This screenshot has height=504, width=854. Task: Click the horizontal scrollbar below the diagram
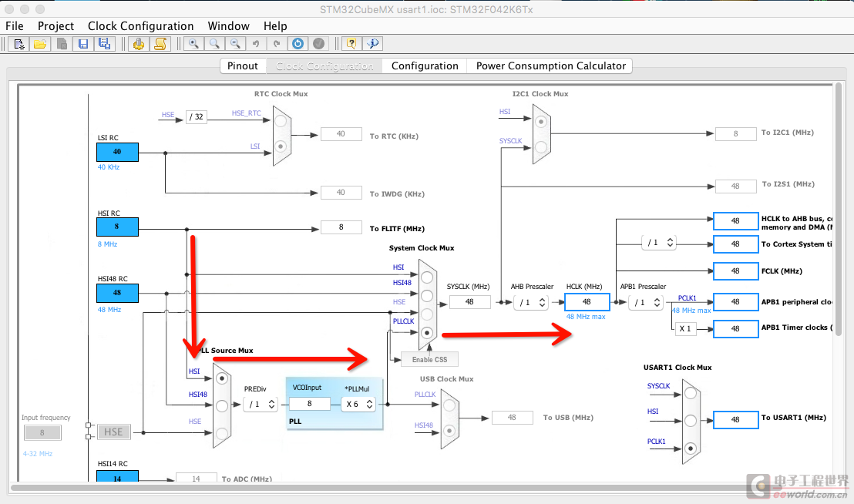point(419,489)
